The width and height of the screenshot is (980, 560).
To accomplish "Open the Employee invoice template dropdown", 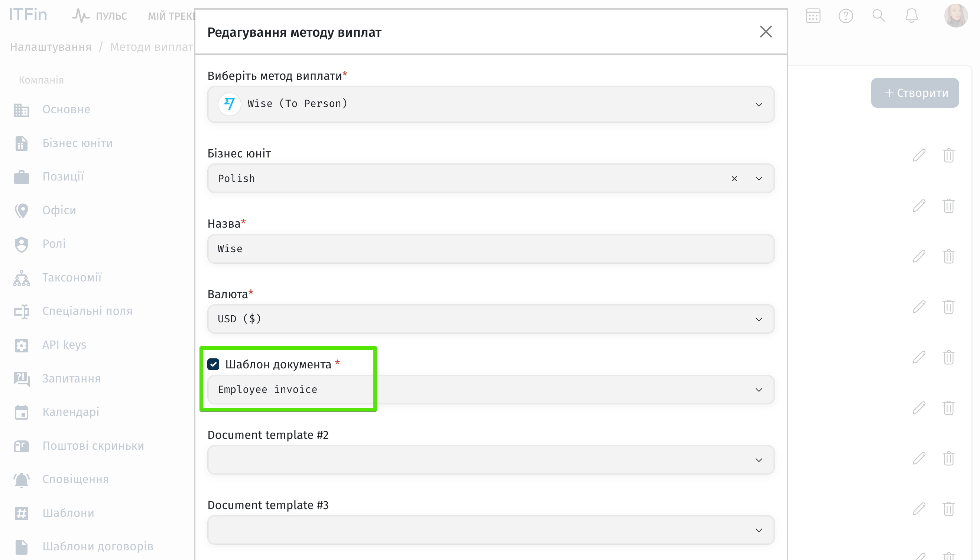I will (x=758, y=390).
